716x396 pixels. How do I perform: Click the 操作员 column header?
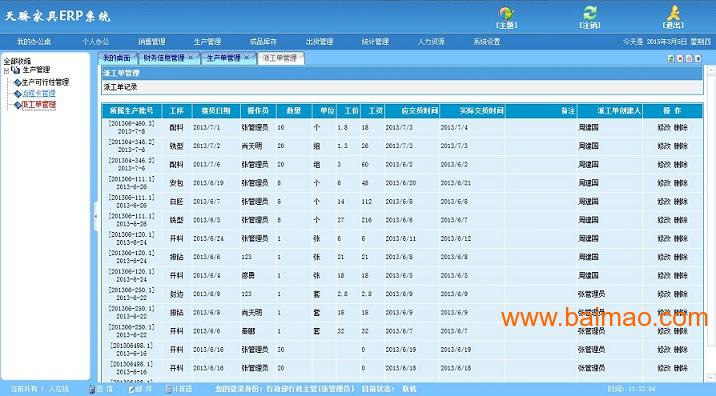click(x=258, y=111)
